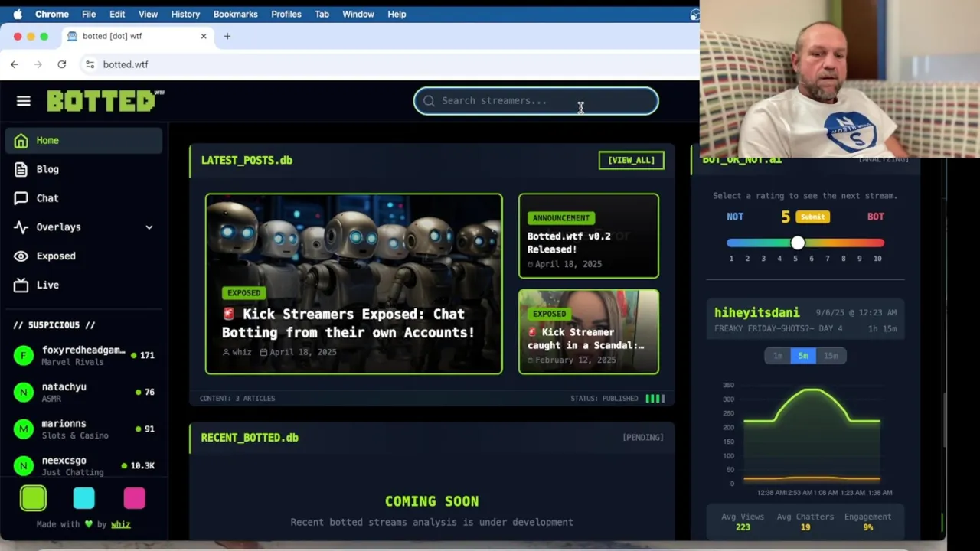Open a new browser tab
Image resolution: width=980 pixels, height=551 pixels.
tap(227, 36)
